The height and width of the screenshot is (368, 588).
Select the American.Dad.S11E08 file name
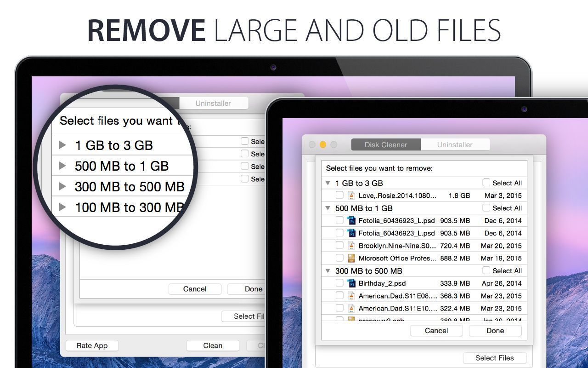point(397,296)
